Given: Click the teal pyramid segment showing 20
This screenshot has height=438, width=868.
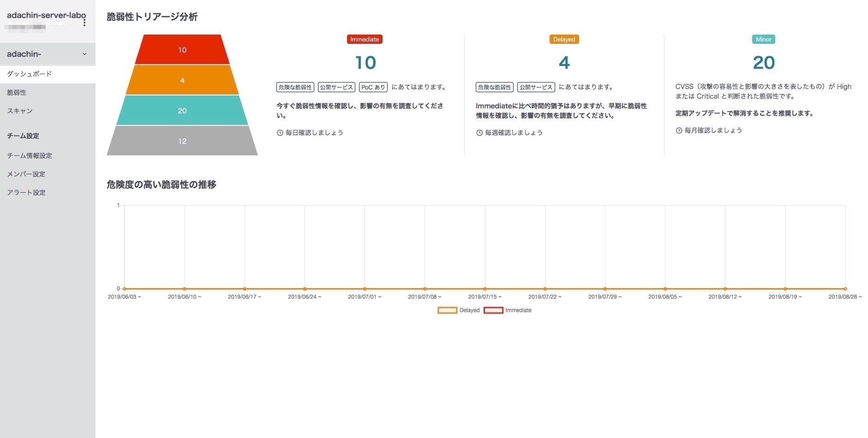Looking at the screenshot, I should click(x=182, y=111).
